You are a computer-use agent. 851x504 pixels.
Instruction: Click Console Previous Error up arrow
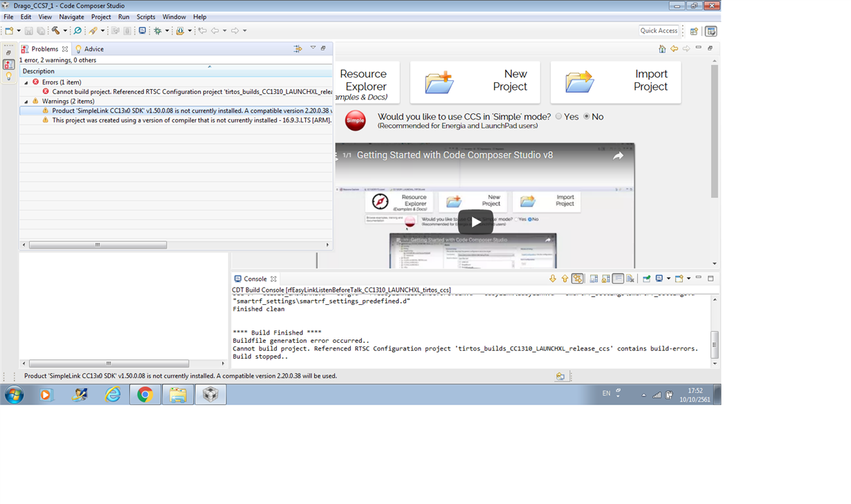[x=565, y=279]
